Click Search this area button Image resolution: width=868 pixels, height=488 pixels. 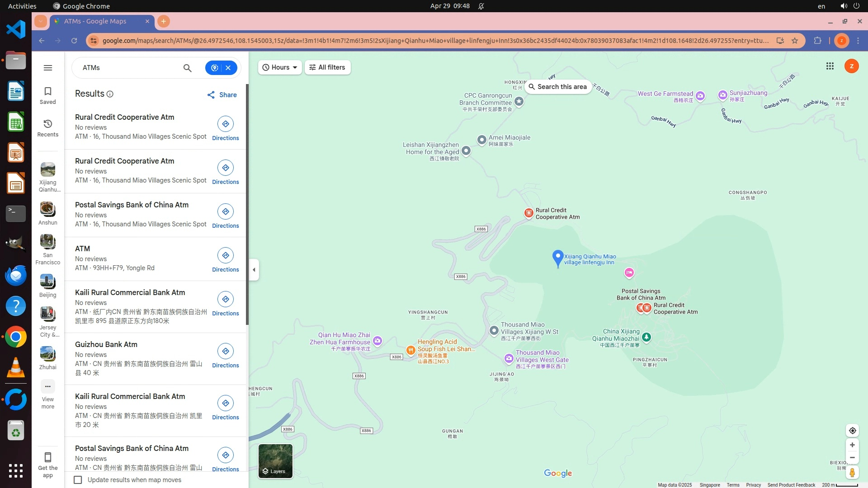558,87
